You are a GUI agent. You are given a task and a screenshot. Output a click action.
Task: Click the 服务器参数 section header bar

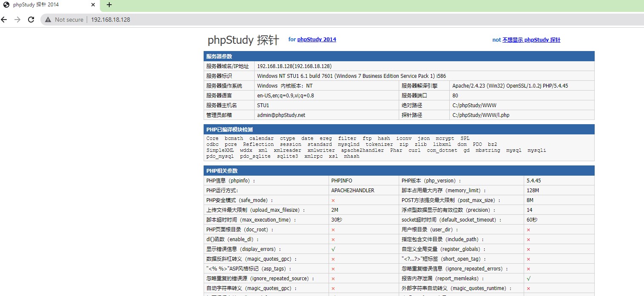(399, 56)
